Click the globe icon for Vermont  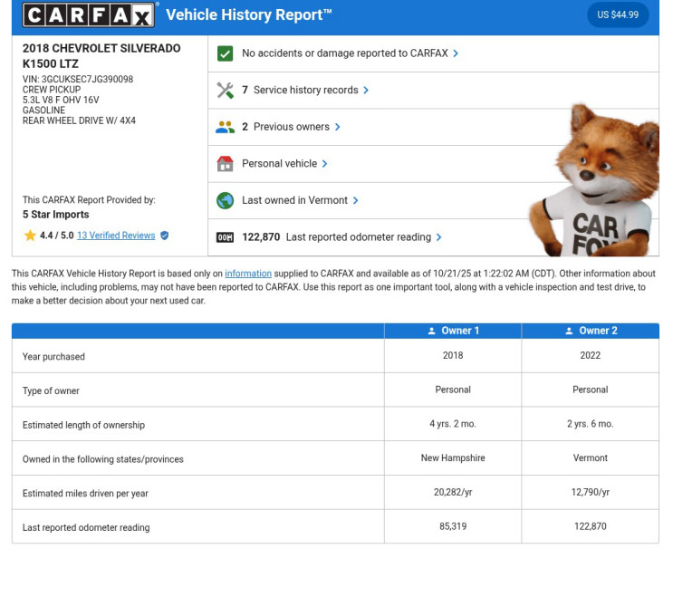pos(226,200)
